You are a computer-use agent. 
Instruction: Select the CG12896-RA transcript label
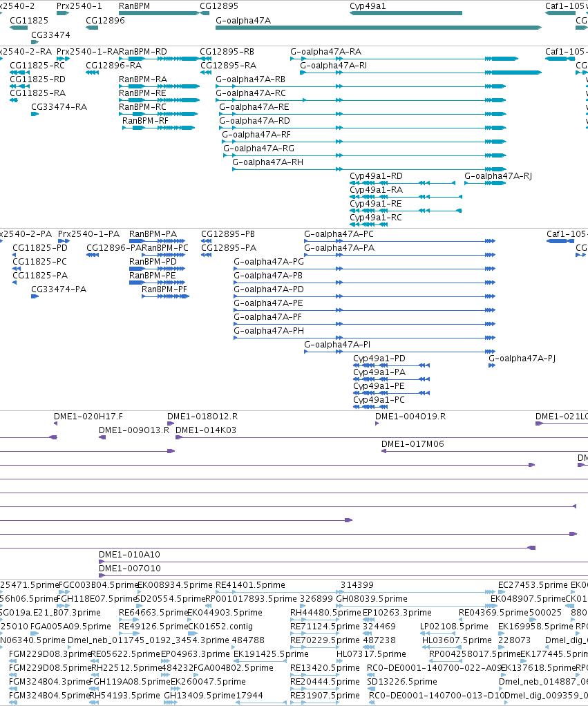click(x=113, y=66)
